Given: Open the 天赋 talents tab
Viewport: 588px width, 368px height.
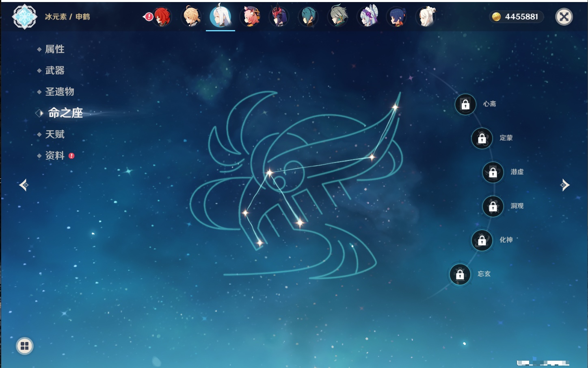Looking at the screenshot, I should (55, 134).
